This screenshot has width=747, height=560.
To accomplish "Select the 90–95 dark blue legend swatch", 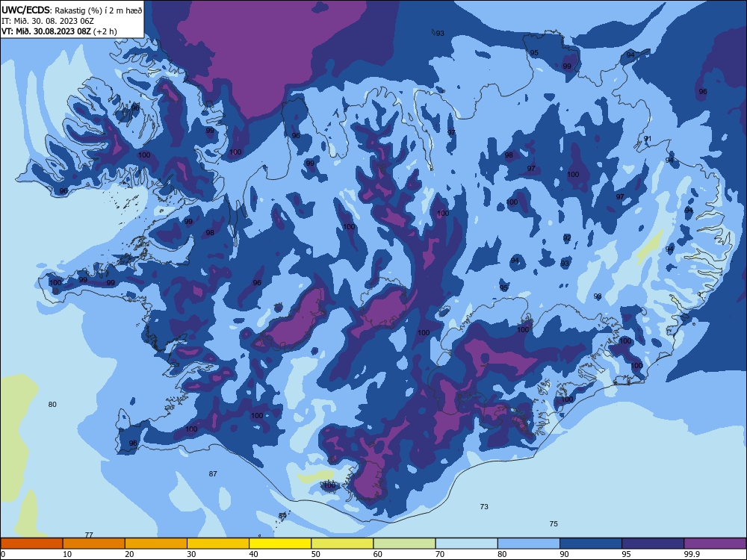I will click(x=591, y=544).
